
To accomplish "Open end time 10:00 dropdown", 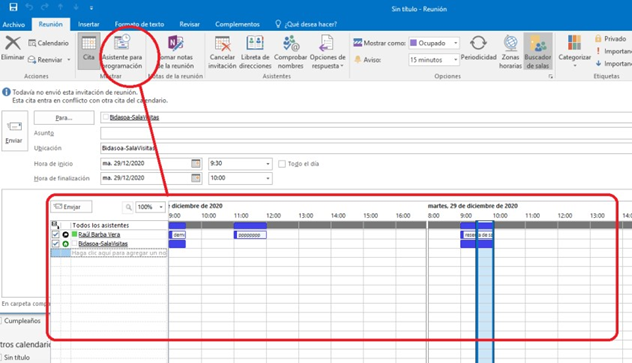I will coord(268,178).
